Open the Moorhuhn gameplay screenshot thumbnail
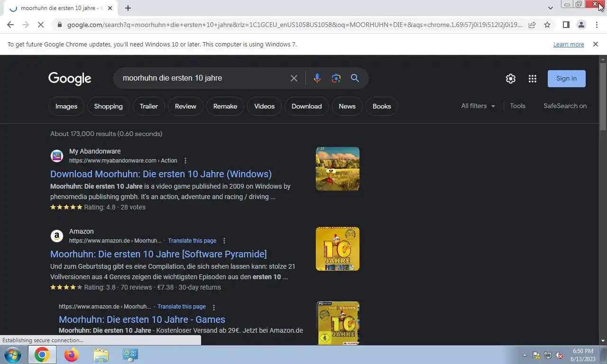The width and height of the screenshot is (607, 364). (x=338, y=169)
